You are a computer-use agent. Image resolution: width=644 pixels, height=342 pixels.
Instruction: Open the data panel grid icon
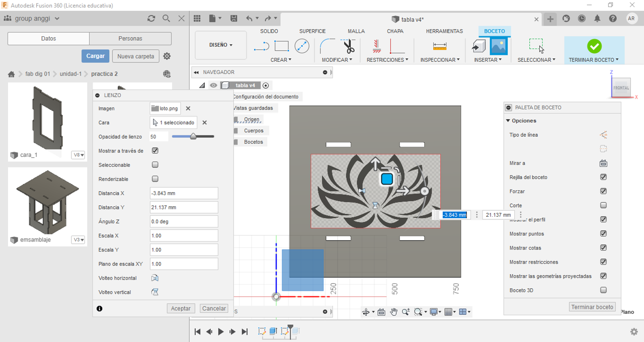[x=197, y=18]
